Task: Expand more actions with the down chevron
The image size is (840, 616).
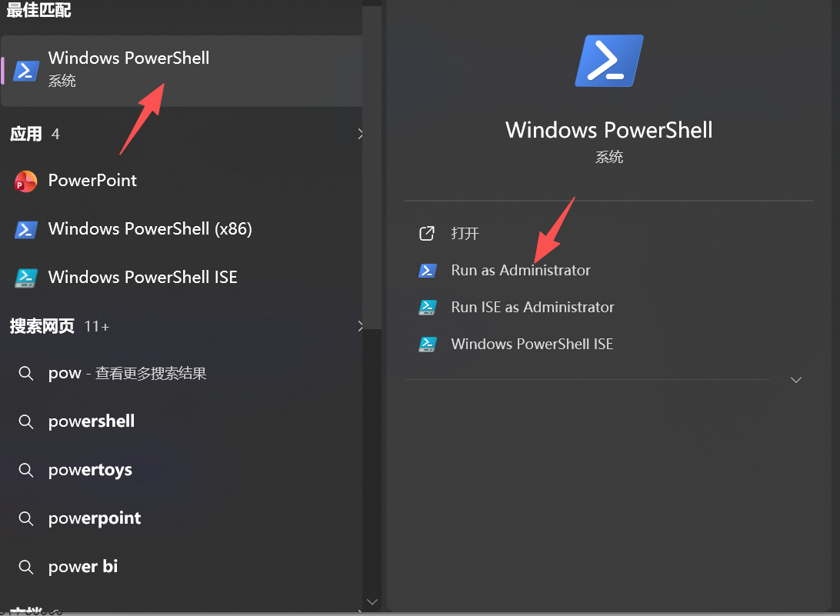Action: pos(796,380)
